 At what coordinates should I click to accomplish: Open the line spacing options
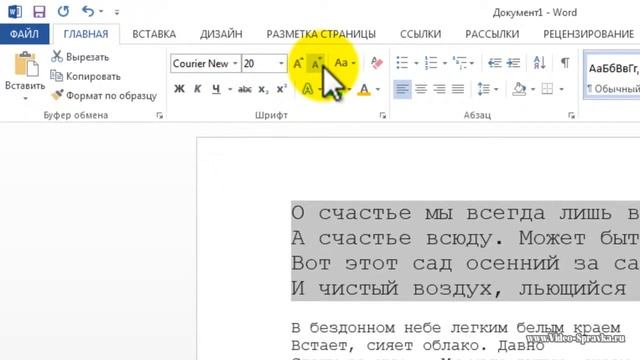point(487,89)
